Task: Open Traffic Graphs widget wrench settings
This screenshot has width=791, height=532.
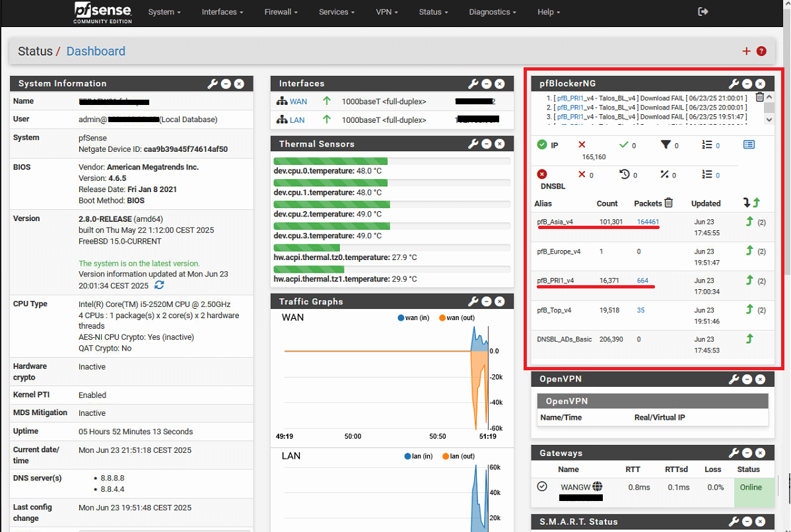Action: tap(473, 301)
